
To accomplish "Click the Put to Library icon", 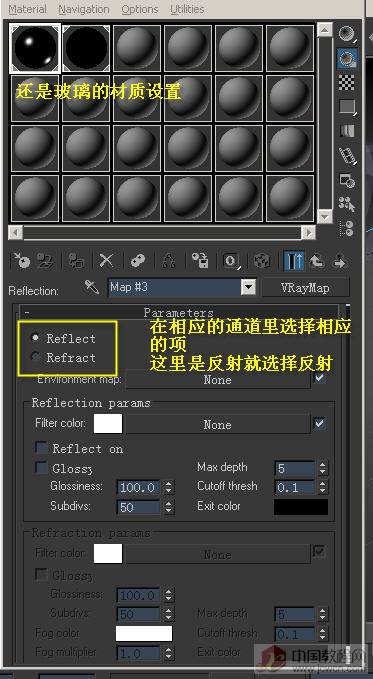I will point(200,261).
